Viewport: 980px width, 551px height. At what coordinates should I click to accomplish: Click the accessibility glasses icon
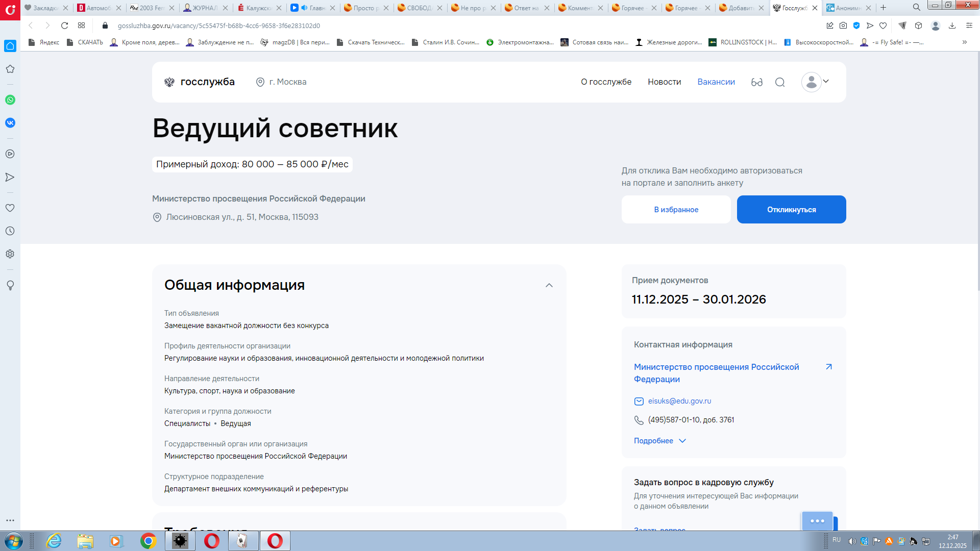click(x=756, y=82)
